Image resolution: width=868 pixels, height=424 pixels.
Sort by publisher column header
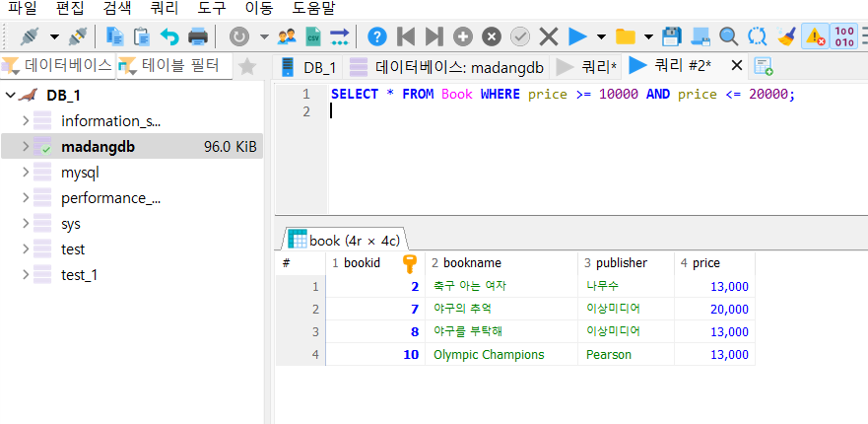pyautogui.click(x=626, y=263)
